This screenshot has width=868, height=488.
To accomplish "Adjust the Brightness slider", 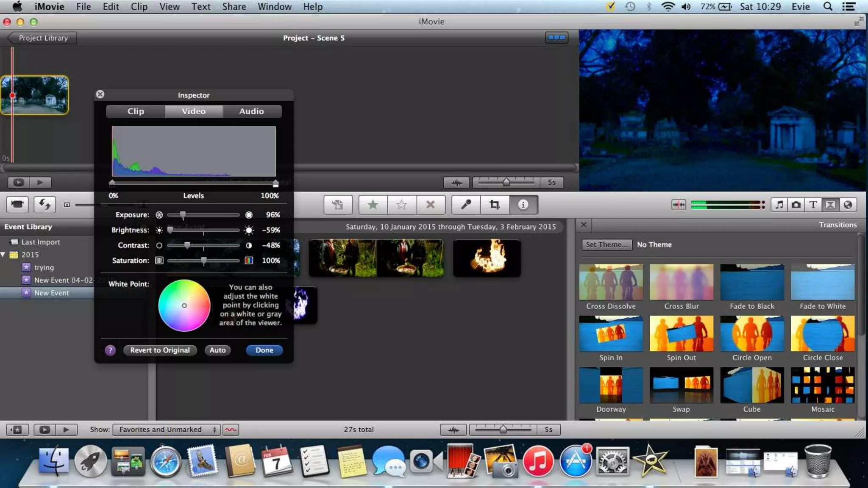I will pyautogui.click(x=170, y=230).
